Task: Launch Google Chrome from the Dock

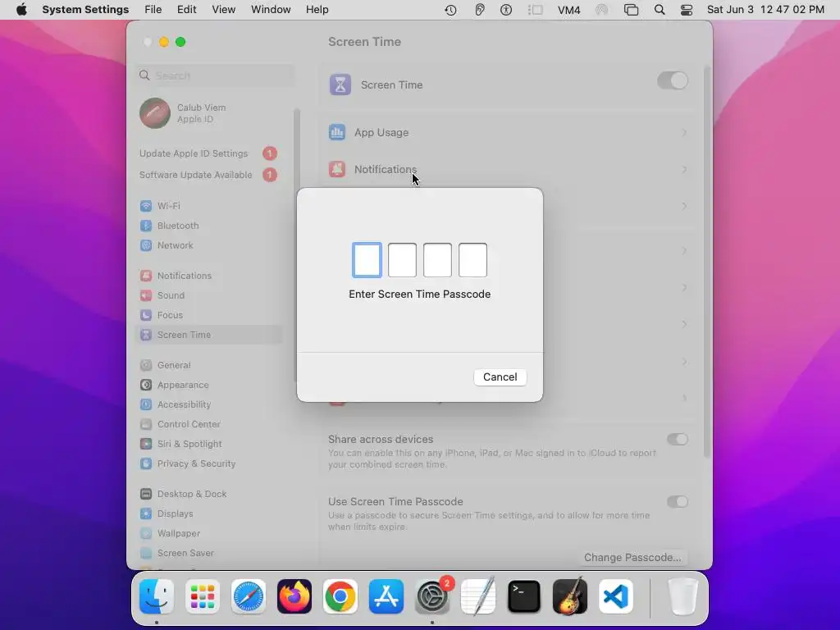Action: (340, 596)
